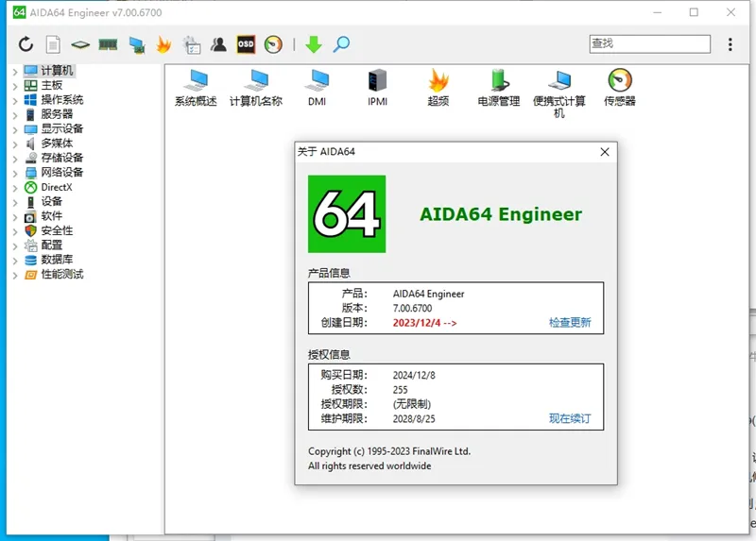Screen dimensions: 756x541
Task: Click the 查找 search input field
Action: (649, 43)
